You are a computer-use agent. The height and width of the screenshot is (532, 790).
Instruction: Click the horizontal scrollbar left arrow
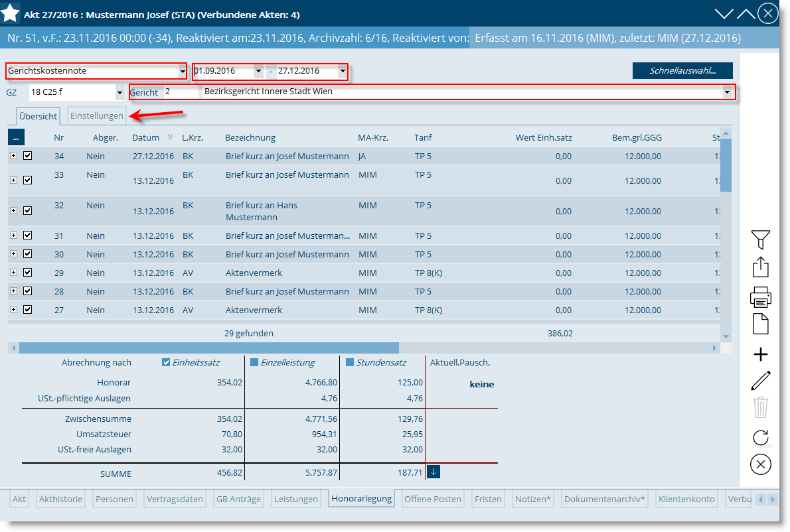13,348
